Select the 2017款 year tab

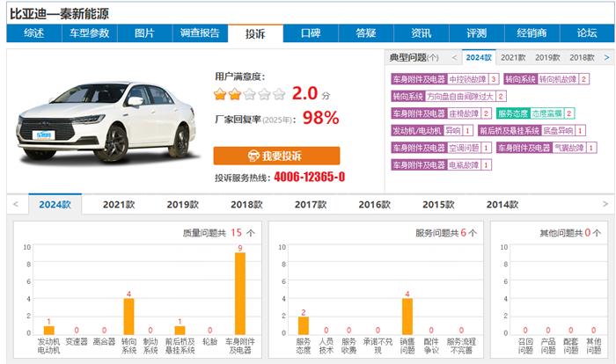[311, 205]
